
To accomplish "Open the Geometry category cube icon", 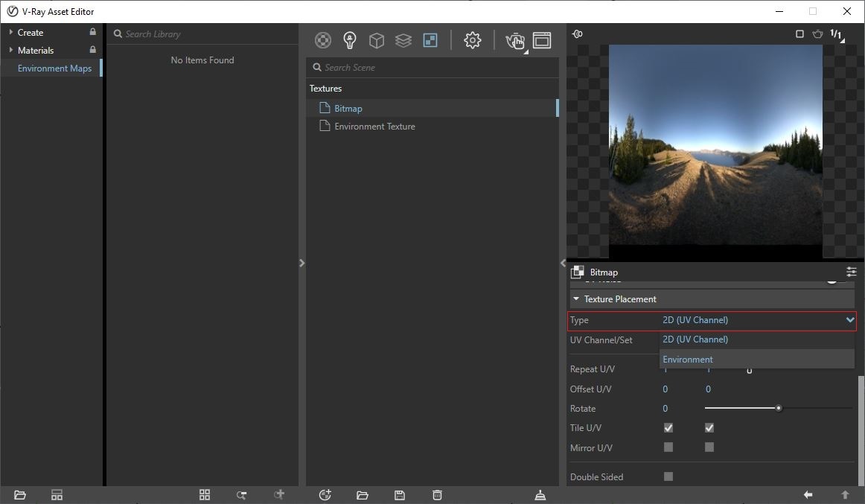I will pyautogui.click(x=376, y=40).
